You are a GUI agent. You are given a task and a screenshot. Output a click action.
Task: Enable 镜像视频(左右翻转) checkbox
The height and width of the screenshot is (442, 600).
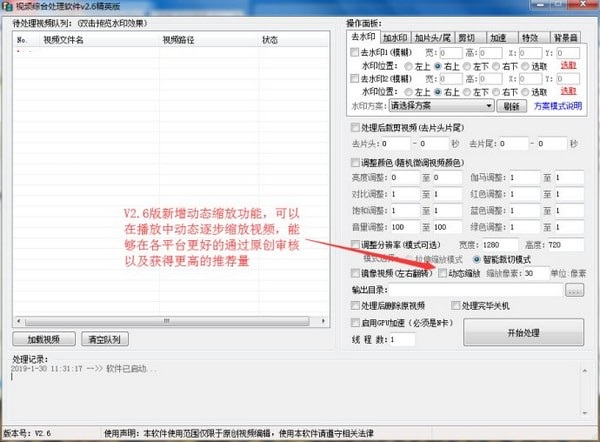pos(355,273)
